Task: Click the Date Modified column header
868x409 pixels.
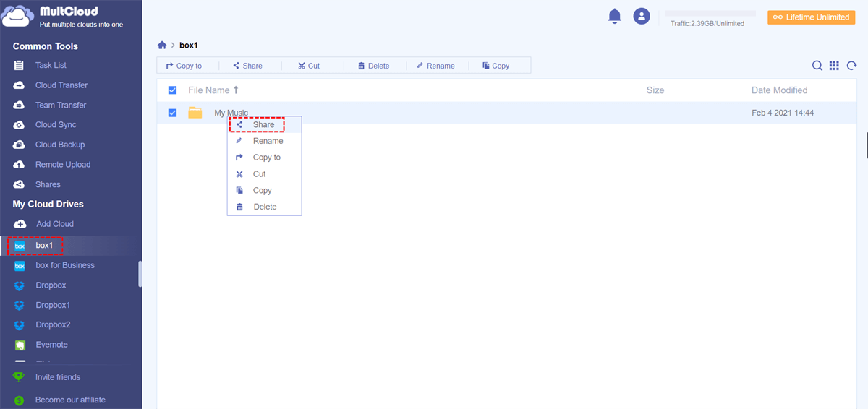Action: [780, 90]
